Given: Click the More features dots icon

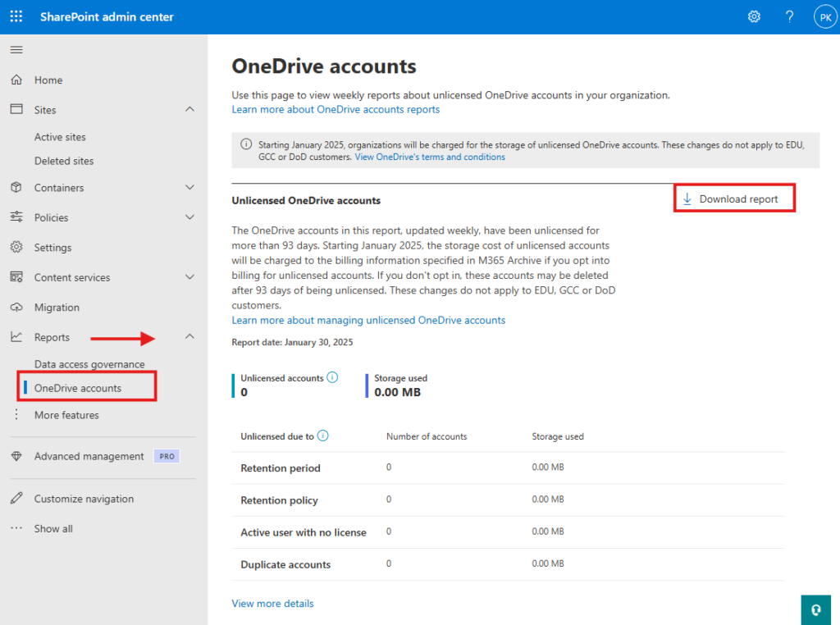Looking at the screenshot, I should (x=16, y=414).
